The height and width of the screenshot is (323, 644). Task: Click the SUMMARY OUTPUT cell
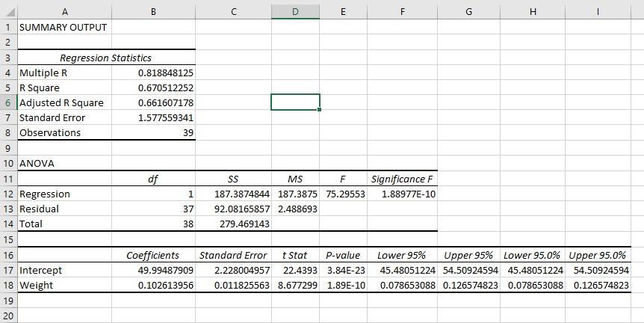click(x=64, y=27)
